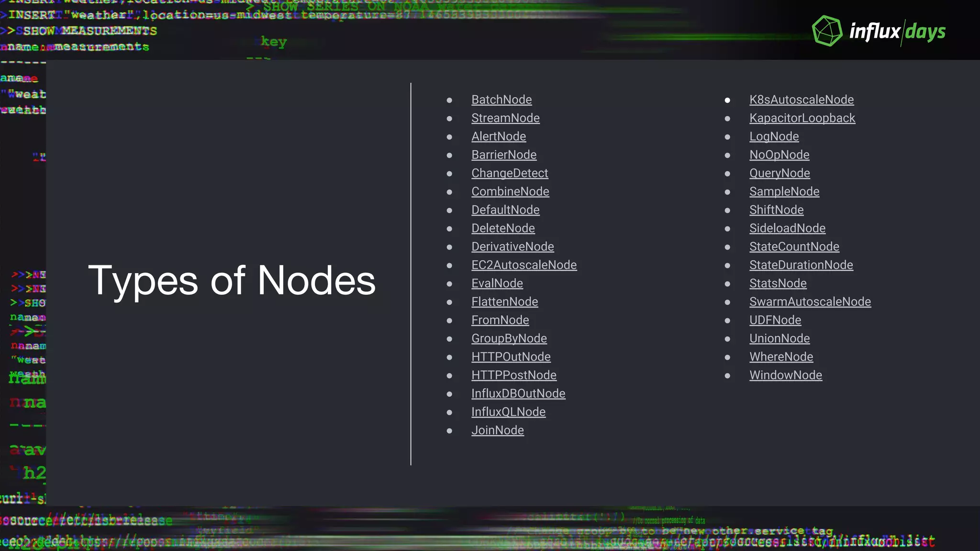This screenshot has height=551, width=980.
Task: Click the DerivativeNode link
Action: pos(512,246)
